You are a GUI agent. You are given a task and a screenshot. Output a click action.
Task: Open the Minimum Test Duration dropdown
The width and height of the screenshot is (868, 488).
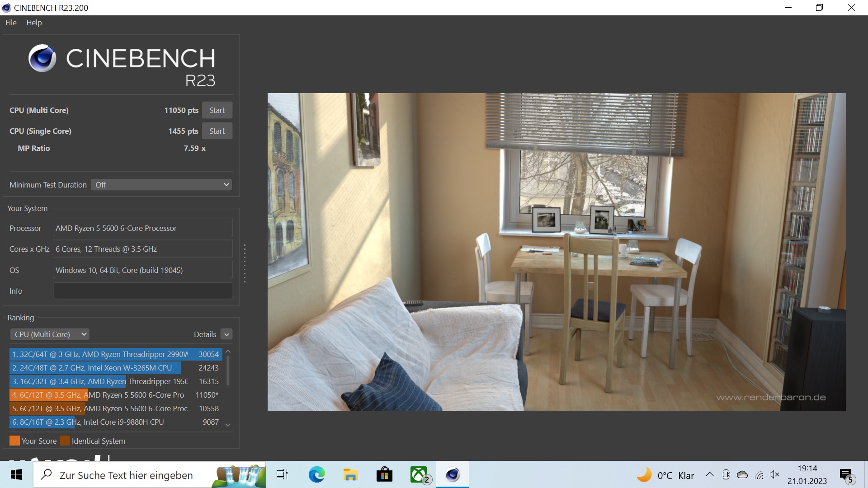(x=161, y=185)
